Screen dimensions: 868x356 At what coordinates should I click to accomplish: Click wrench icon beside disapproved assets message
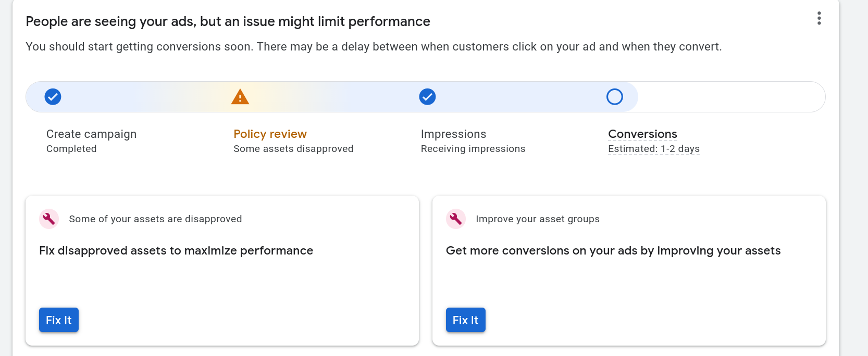point(49,219)
